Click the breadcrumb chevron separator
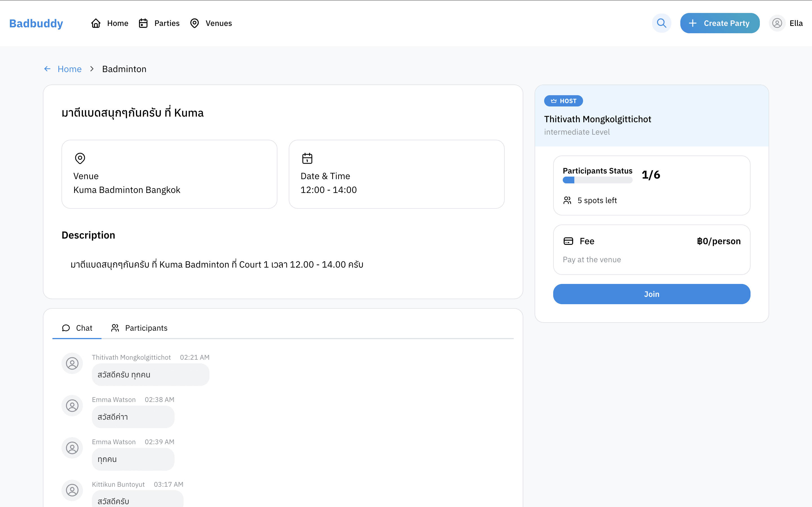 tap(92, 69)
